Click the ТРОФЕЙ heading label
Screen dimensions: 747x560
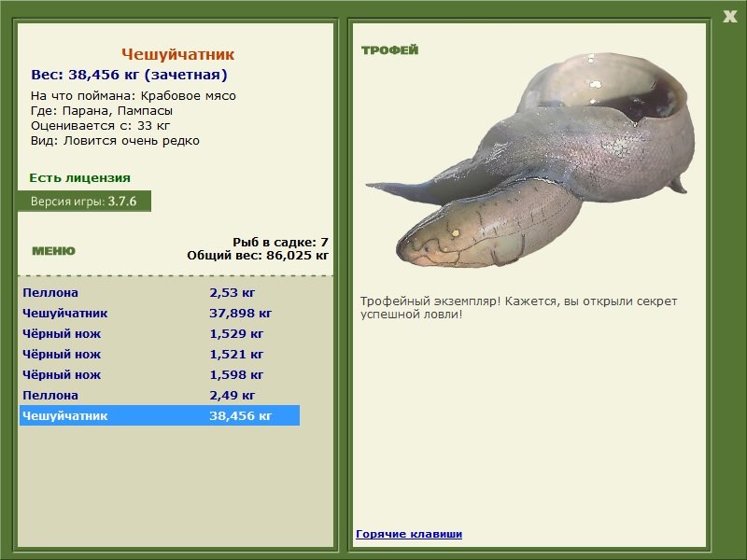pos(389,50)
